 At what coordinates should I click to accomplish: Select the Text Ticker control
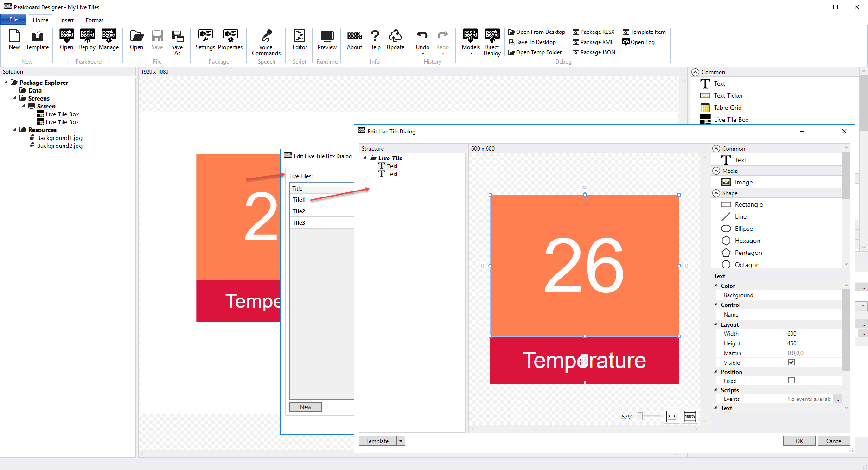tap(728, 95)
